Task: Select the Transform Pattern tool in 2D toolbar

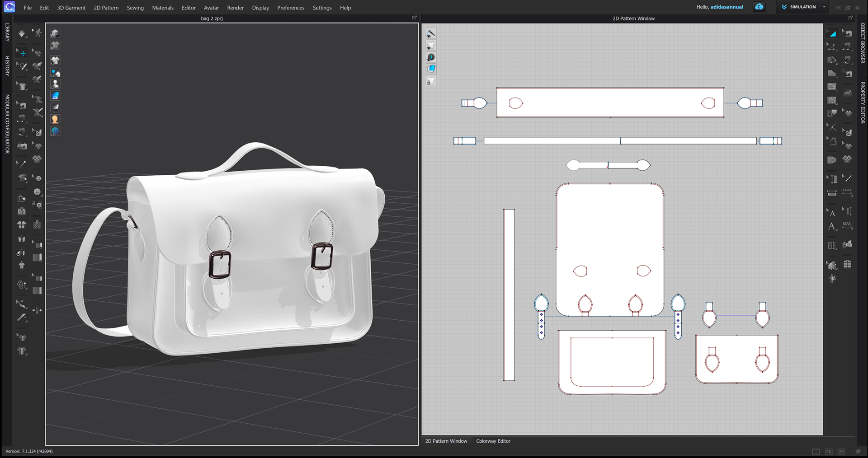Action: tap(832, 33)
